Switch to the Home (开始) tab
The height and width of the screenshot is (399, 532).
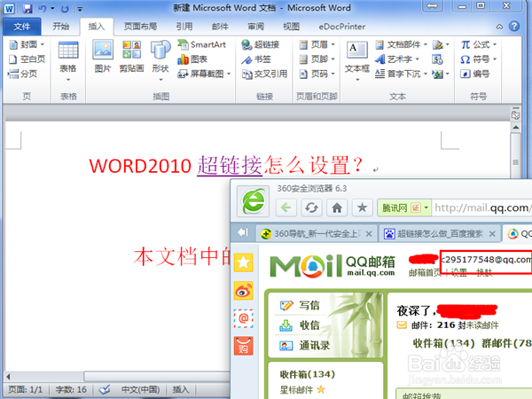point(61,27)
